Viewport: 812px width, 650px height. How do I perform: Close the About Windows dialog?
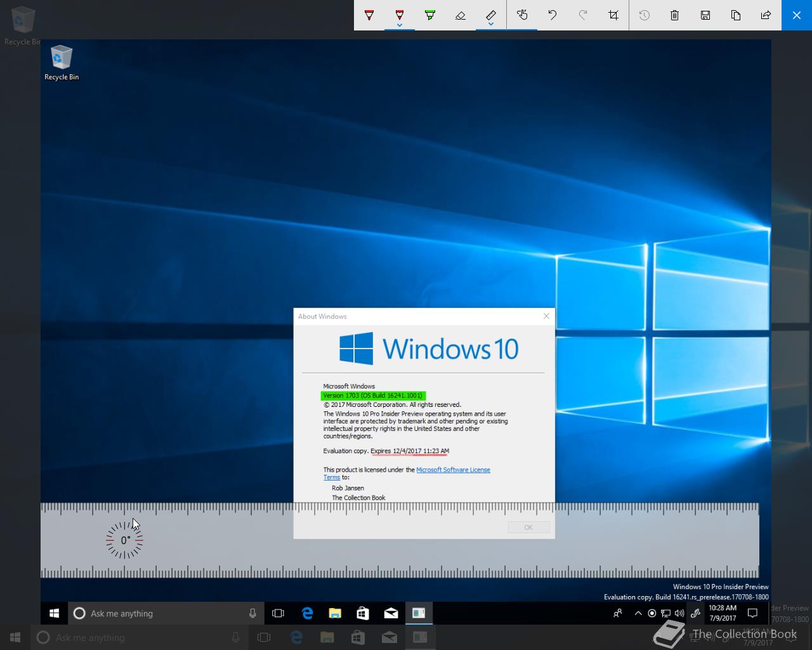click(x=546, y=316)
